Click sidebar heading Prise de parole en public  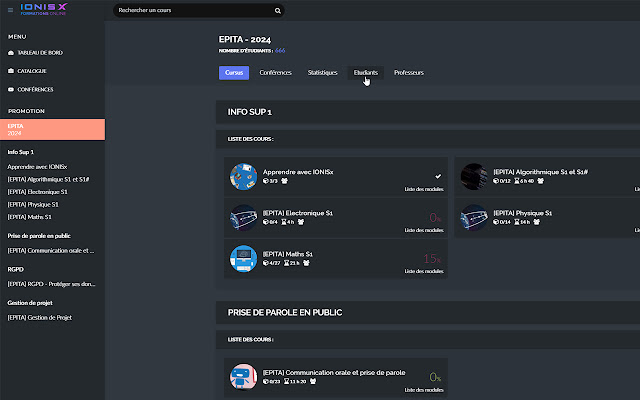[39, 236]
